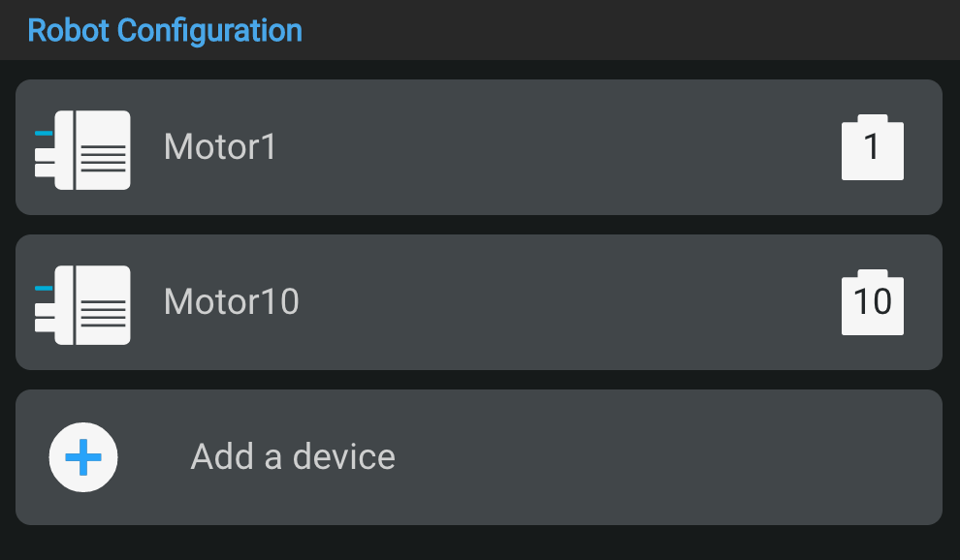Click the plus icon to add hardware
The image size is (960, 560).
click(83, 456)
